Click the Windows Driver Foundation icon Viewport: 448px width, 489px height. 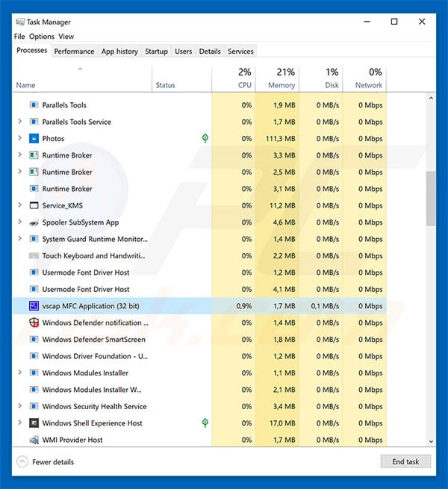click(34, 356)
